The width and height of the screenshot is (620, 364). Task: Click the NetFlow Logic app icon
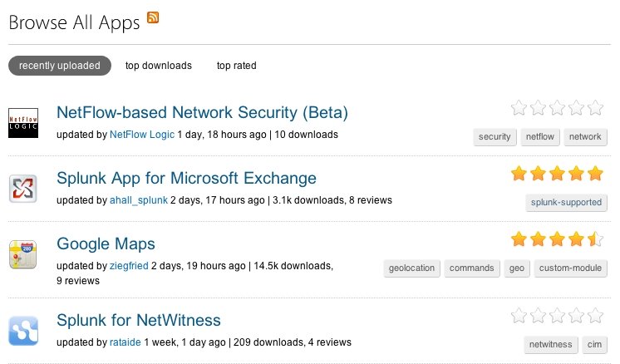[23, 123]
